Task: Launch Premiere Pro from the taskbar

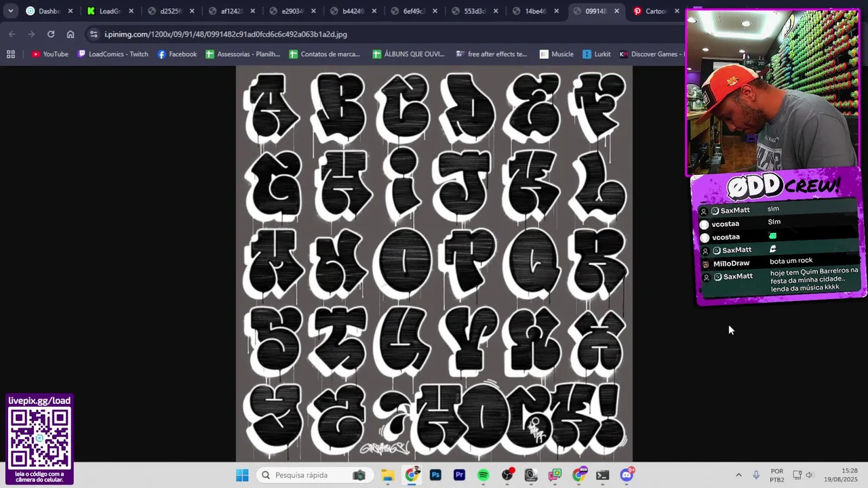Action: click(459, 475)
